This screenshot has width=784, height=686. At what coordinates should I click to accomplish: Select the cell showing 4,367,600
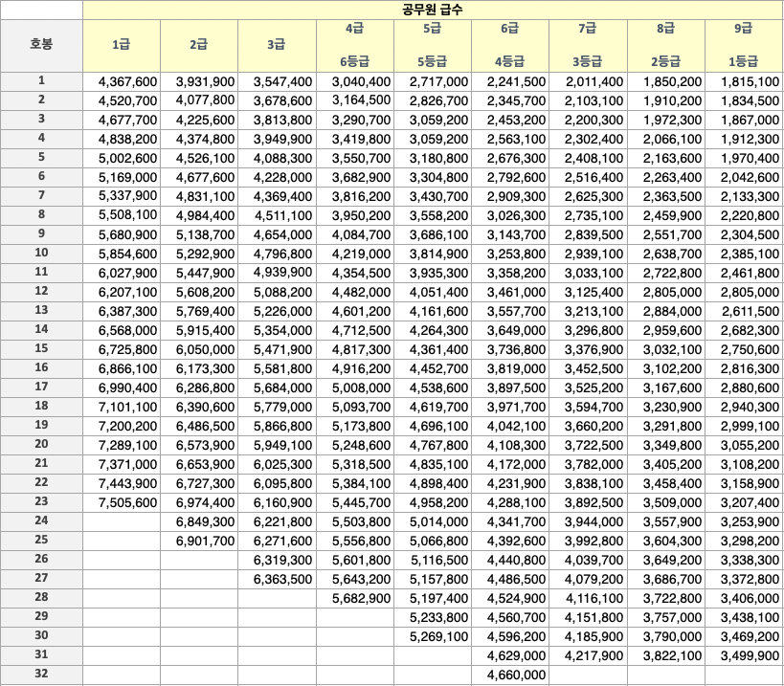[x=122, y=82]
